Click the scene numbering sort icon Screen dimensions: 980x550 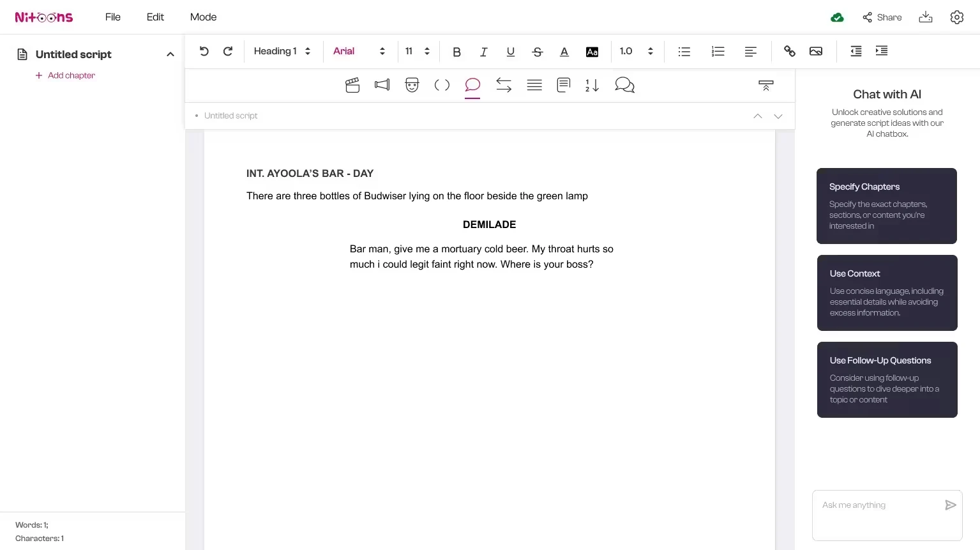tap(592, 85)
